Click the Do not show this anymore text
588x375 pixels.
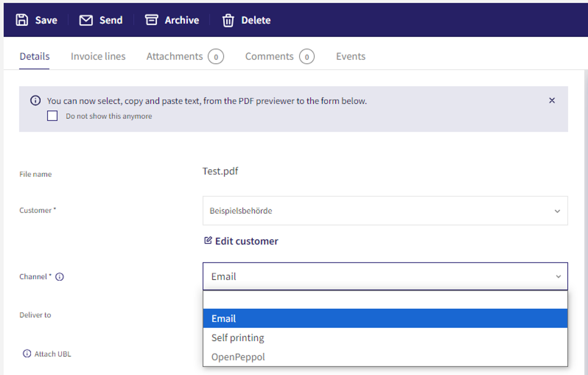tap(109, 116)
